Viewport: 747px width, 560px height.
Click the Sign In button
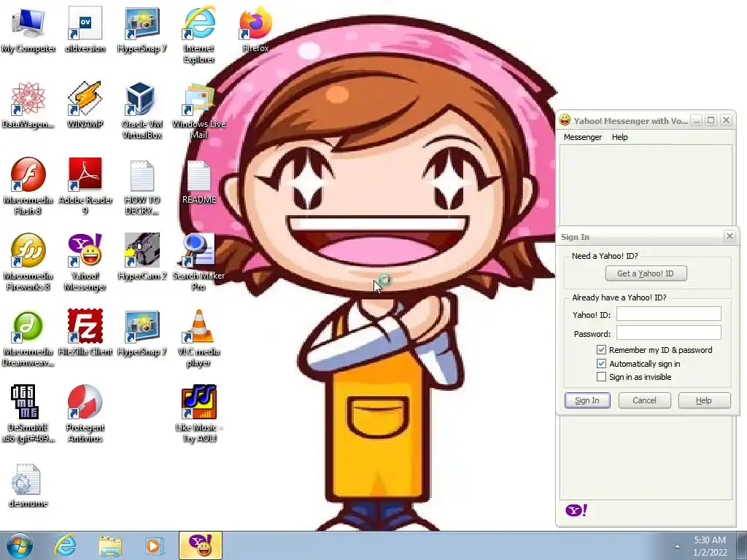(x=587, y=400)
